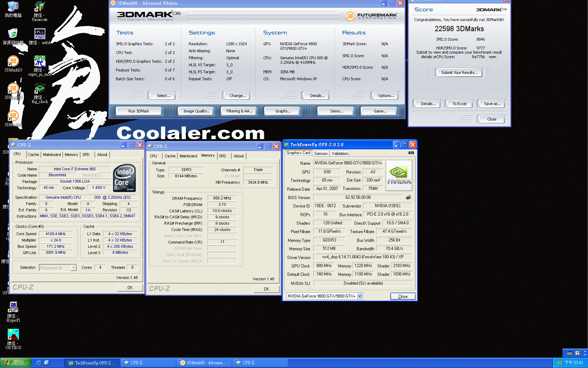588x368 pixels.
Task: Open Internet Explorer from quick launch
Action: click(x=39, y=363)
